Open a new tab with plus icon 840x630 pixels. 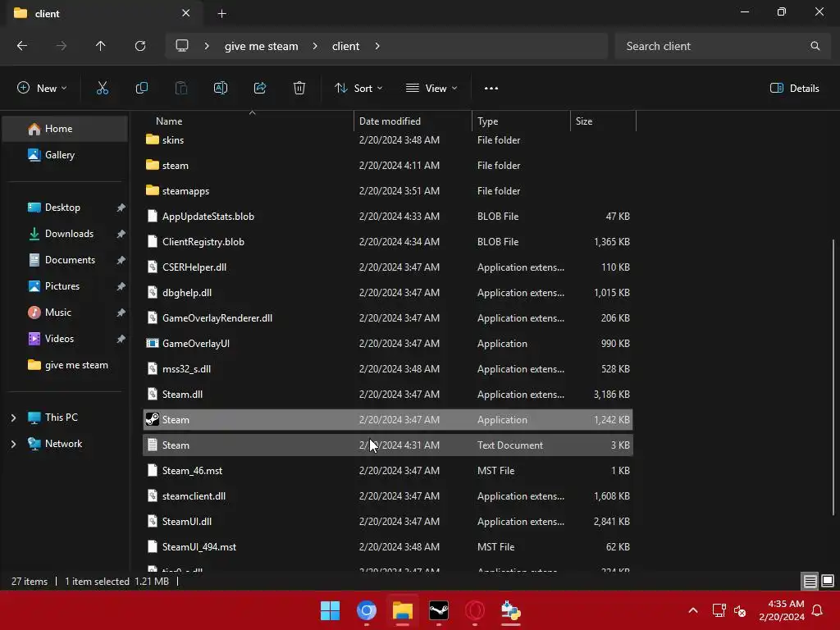[221, 14]
